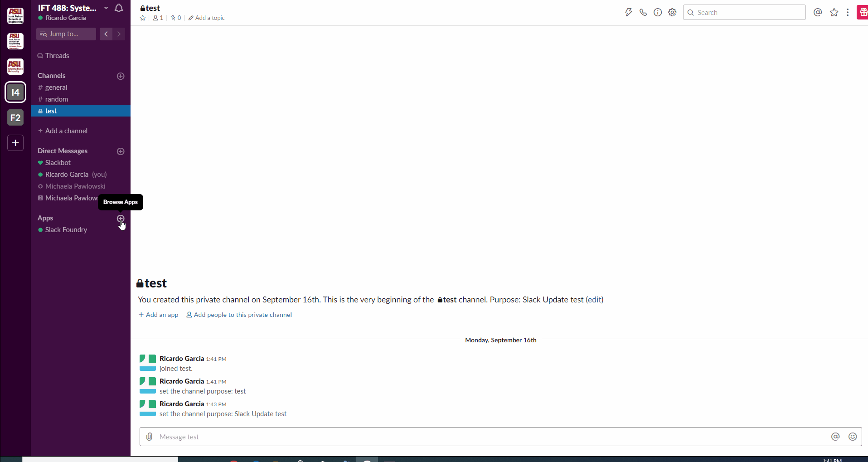
Task: Open the emoji picker in message box
Action: pyautogui.click(x=852, y=437)
